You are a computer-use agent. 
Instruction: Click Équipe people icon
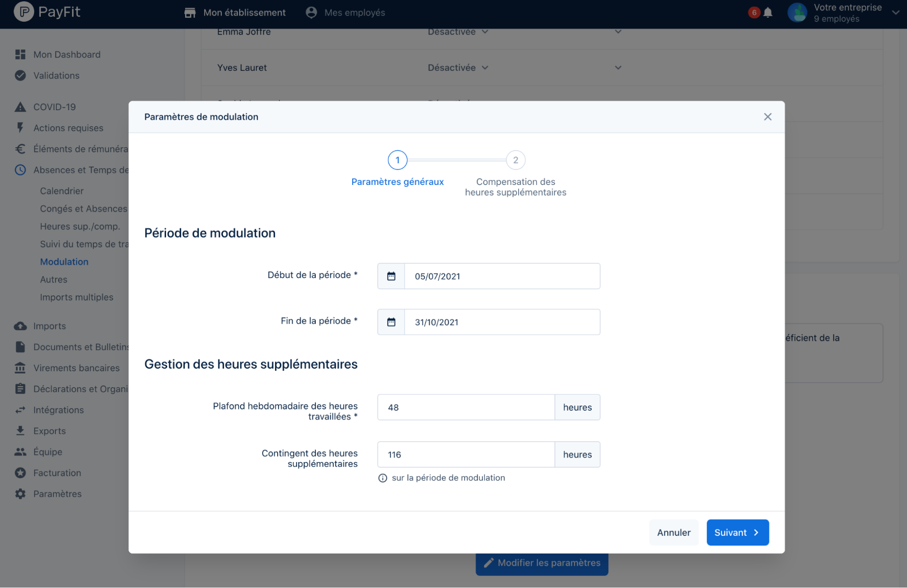coord(20,452)
